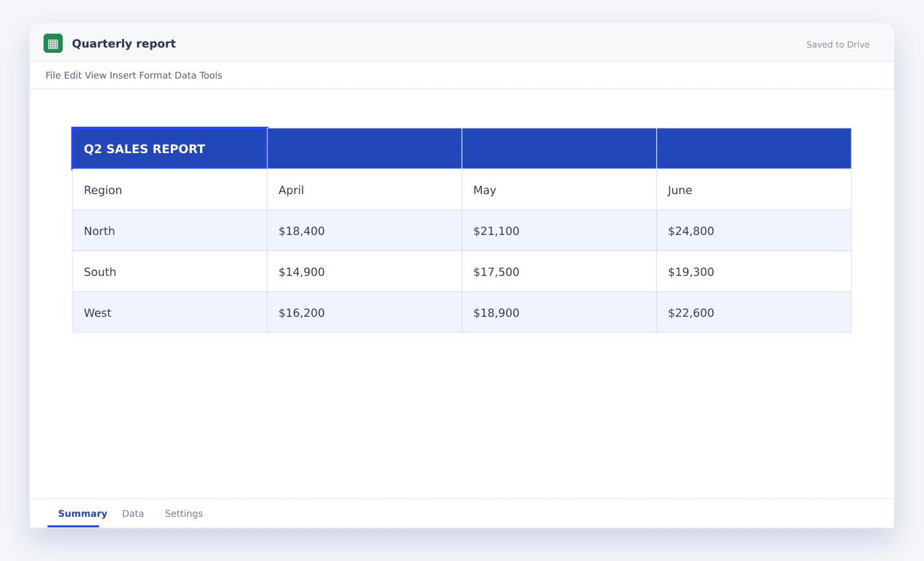This screenshot has height=561, width=924.
Task: Select the South row label cell
Action: tap(170, 272)
